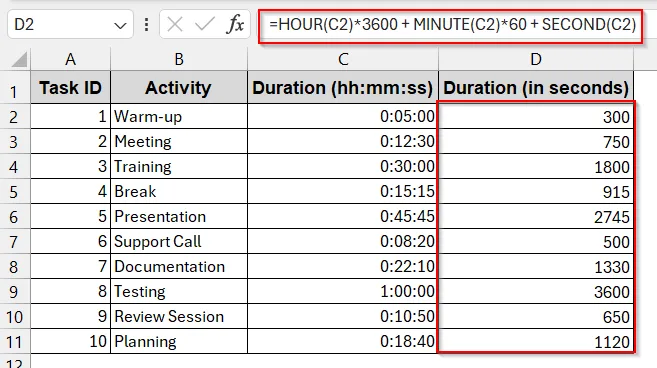657x368 pixels.
Task: Click the Duration (in seconds) header cell
Action: point(536,88)
